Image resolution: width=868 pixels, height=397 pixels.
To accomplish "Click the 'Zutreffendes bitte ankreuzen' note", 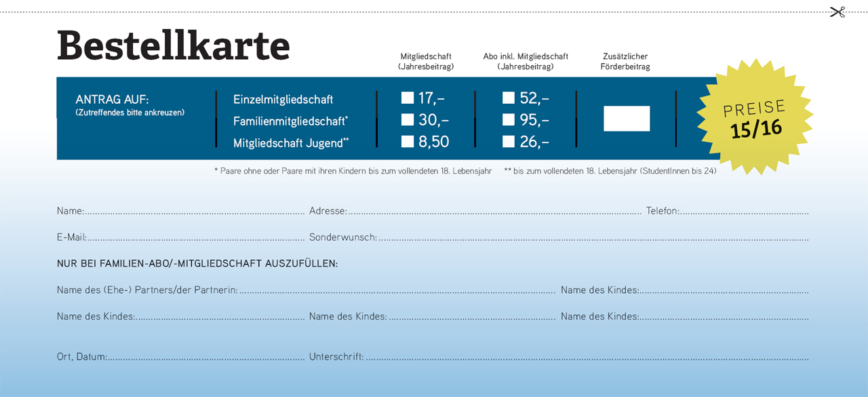I will [130, 113].
